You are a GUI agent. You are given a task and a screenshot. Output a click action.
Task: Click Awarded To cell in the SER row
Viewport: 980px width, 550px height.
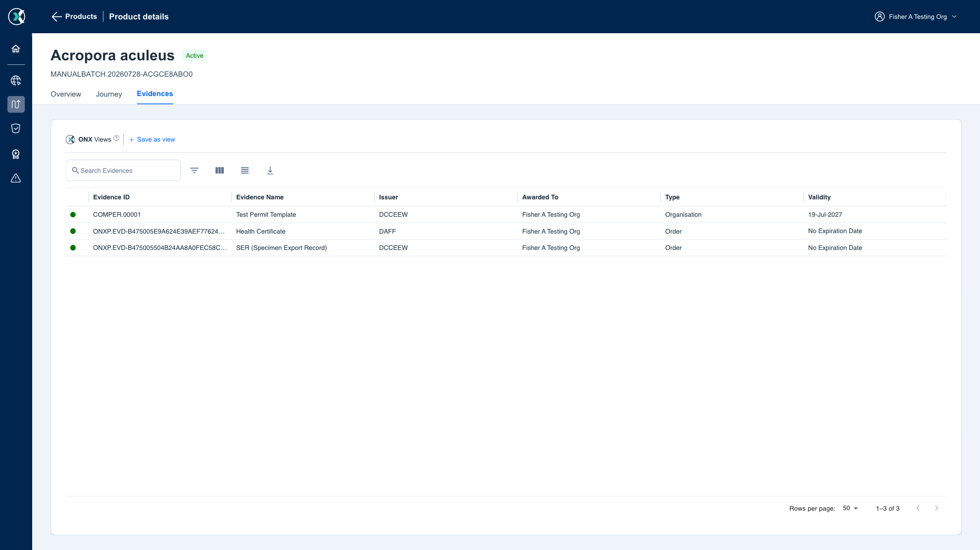[x=551, y=248]
